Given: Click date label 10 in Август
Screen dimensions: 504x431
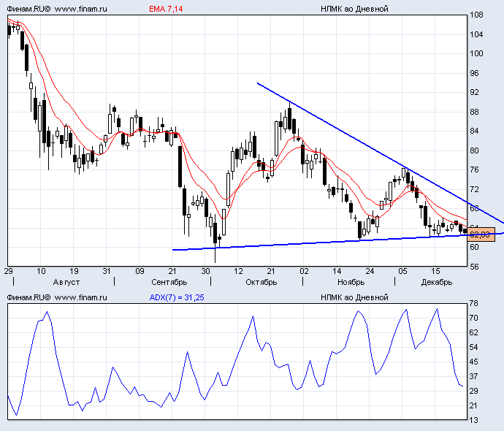Looking at the screenshot, I should [41, 271].
